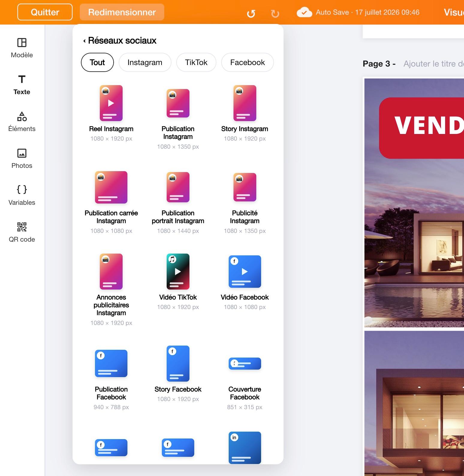
Task: Select the Texte tool in sidebar
Action: [x=22, y=79]
